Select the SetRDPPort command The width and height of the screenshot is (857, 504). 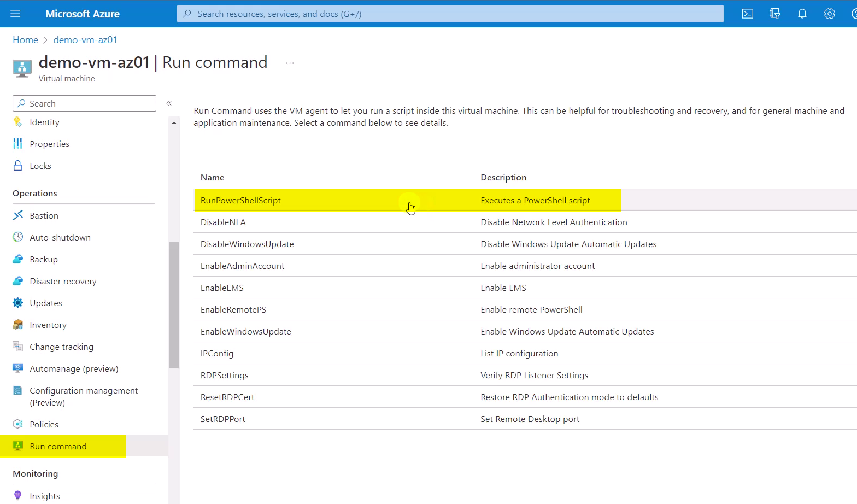click(525, 419)
